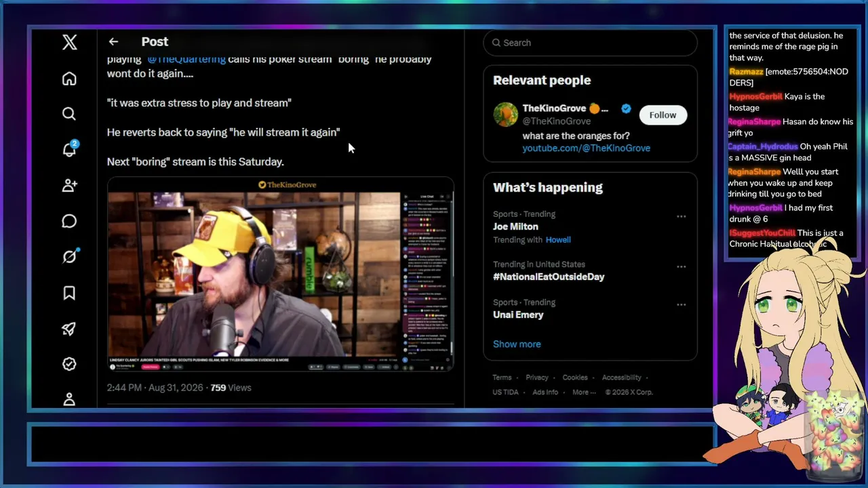Follow TheKinoGrove
Screen dimensions: 868x488
point(663,115)
